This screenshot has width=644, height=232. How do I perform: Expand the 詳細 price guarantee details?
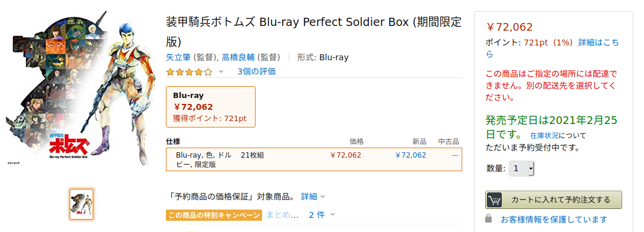coord(313,197)
